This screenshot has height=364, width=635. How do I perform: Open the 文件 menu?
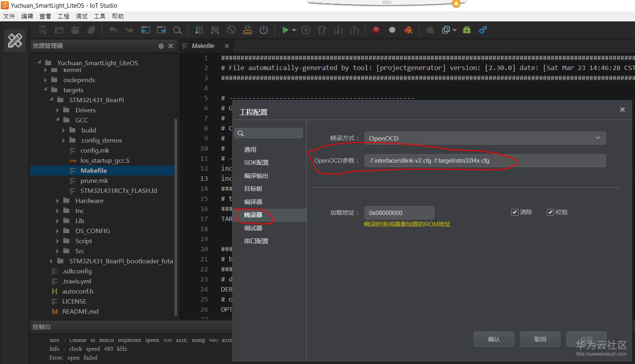click(9, 16)
